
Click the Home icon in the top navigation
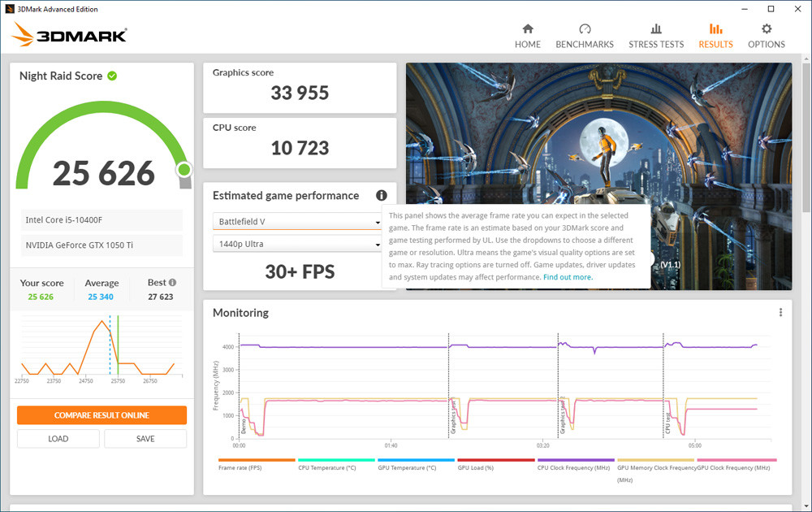[528, 29]
